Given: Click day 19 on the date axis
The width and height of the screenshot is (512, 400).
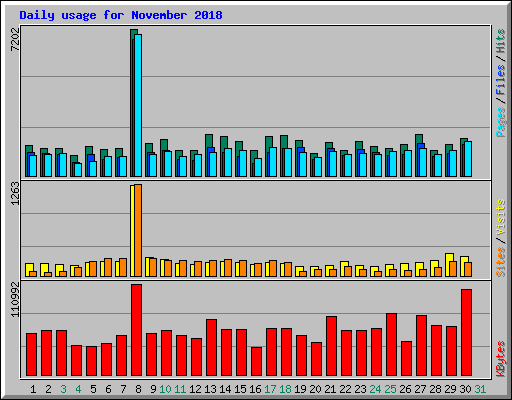Looking at the screenshot, I should 300,389.
